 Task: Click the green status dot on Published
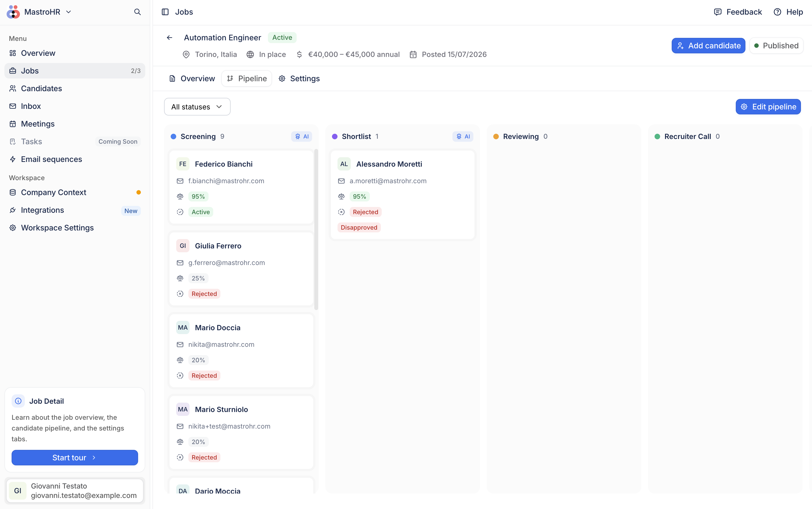(x=756, y=46)
